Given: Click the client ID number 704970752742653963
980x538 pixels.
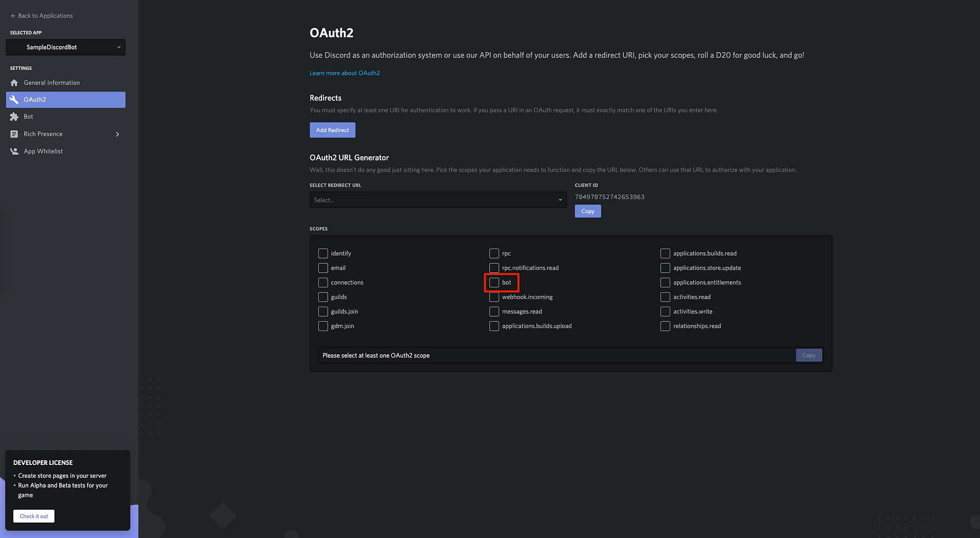Looking at the screenshot, I should point(609,197).
